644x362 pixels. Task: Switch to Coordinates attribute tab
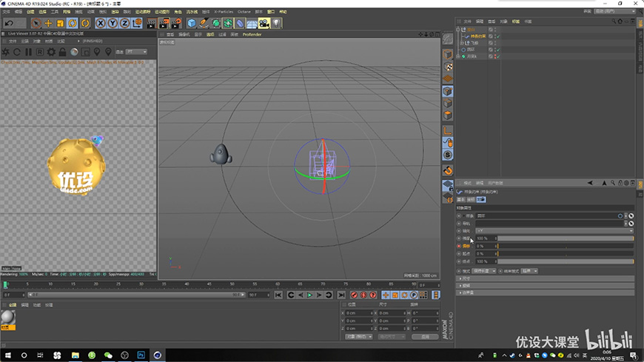[x=471, y=200]
